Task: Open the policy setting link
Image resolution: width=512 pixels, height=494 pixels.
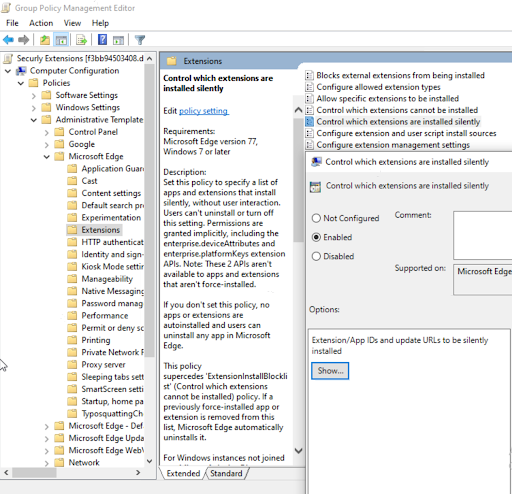Action: 204,111
